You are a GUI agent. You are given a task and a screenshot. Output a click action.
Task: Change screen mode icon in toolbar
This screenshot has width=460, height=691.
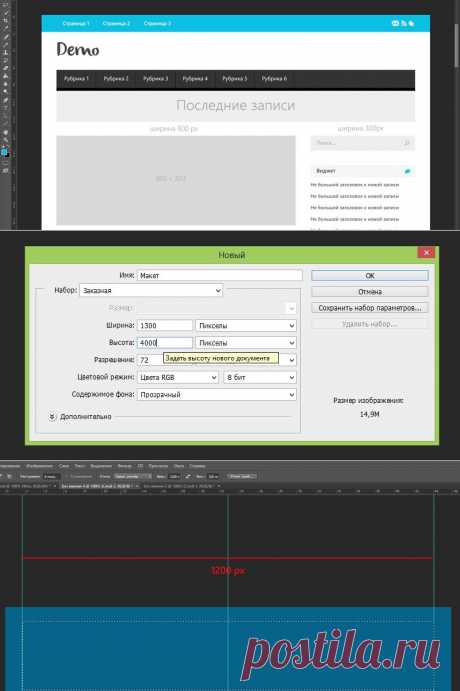click(6, 171)
